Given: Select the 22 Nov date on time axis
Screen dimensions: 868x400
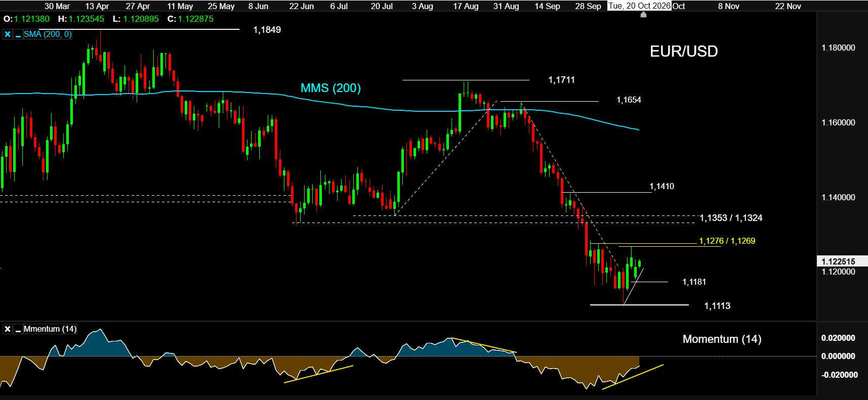Looking at the screenshot, I should click(788, 6).
